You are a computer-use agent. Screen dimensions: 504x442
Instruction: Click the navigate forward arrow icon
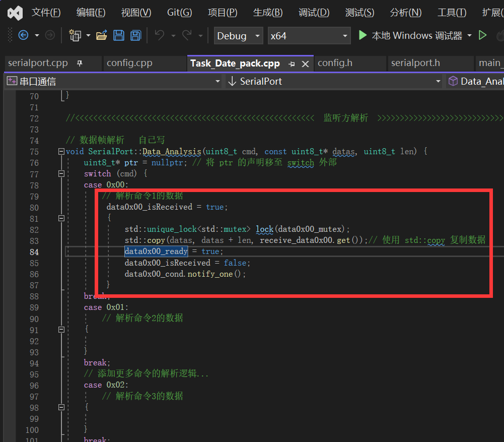point(50,35)
